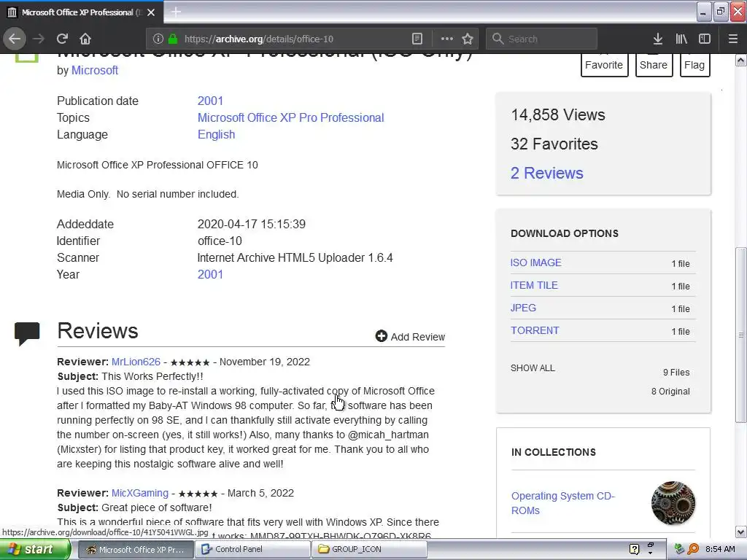
Task: Open the downloads arrow icon
Action: 658,39
